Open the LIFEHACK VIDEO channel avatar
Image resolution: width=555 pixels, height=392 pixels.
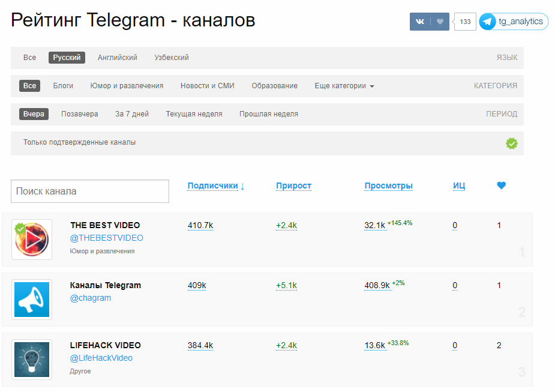pos(31,360)
